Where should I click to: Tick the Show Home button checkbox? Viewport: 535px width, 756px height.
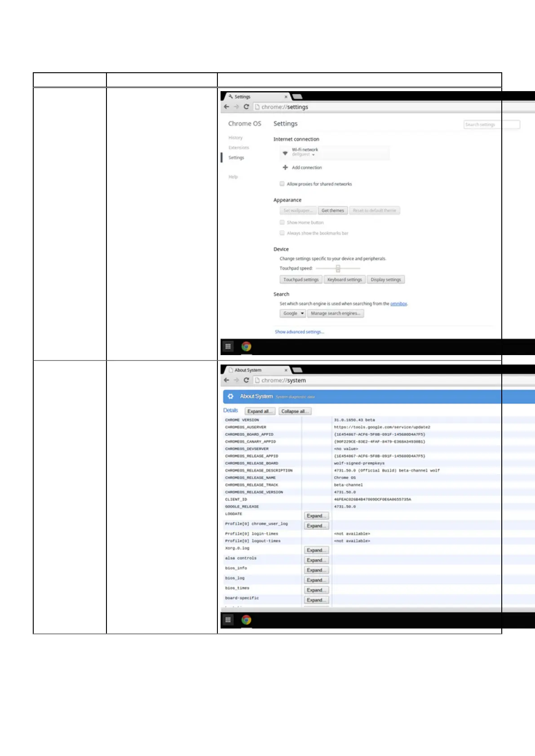point(282,222)
